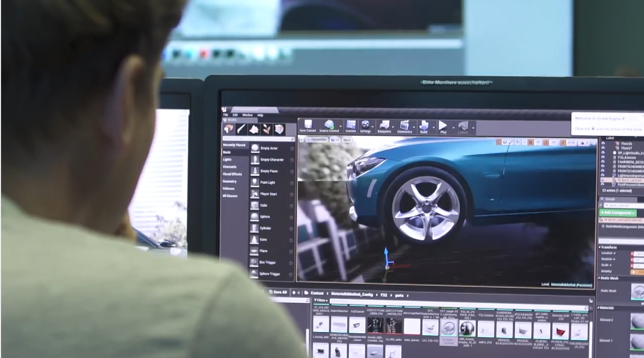Expand the Play options dropdown arrow

click(x=453, y=128)
